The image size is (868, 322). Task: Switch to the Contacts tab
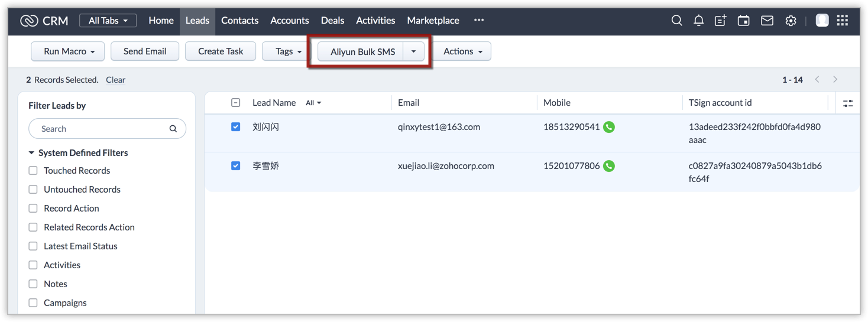pyautogui.click(x=239, y=21)
